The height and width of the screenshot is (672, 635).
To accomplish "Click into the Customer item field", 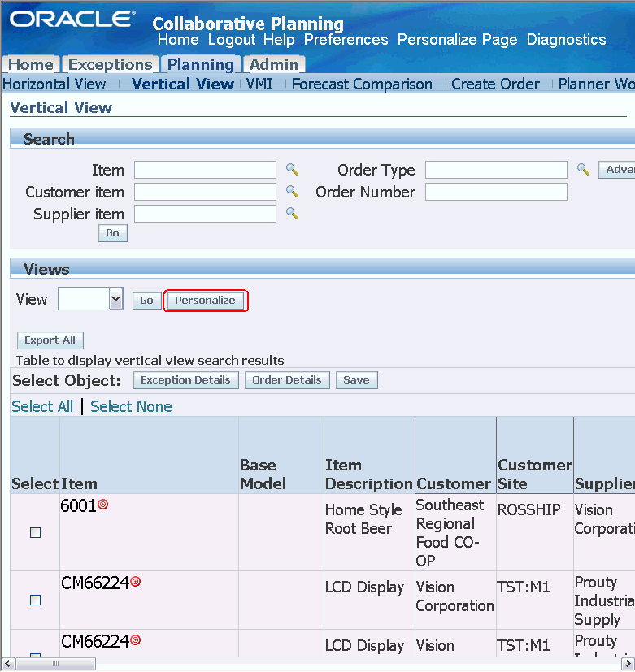I will [205, 192].
